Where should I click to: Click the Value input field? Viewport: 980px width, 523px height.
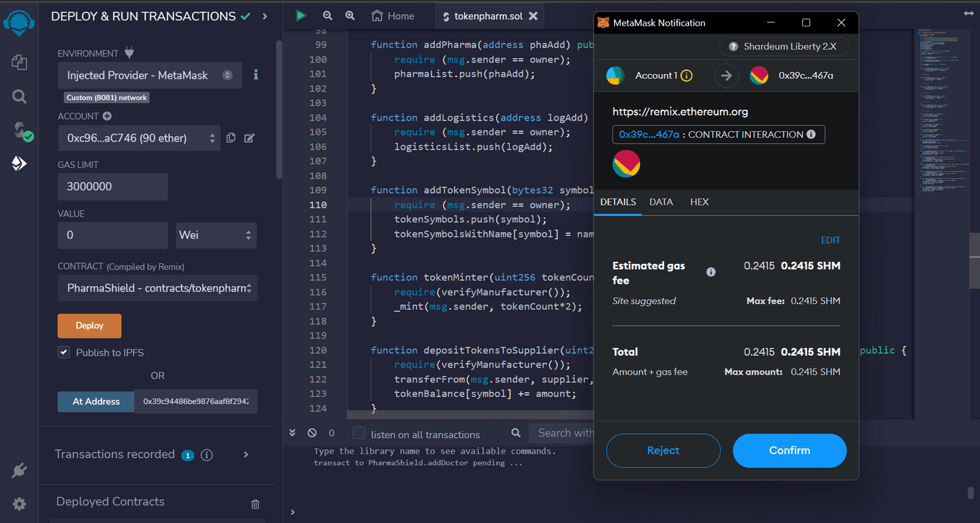112,235
